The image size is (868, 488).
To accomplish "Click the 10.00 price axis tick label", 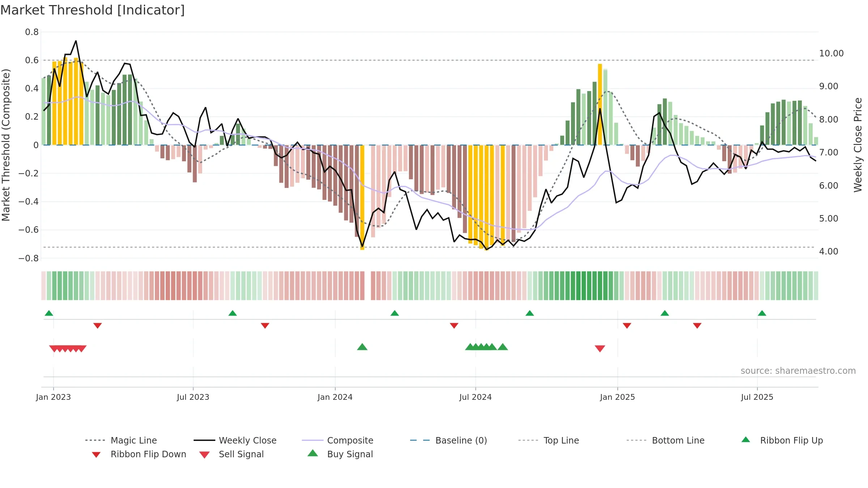I will click(x=831, y=53).
